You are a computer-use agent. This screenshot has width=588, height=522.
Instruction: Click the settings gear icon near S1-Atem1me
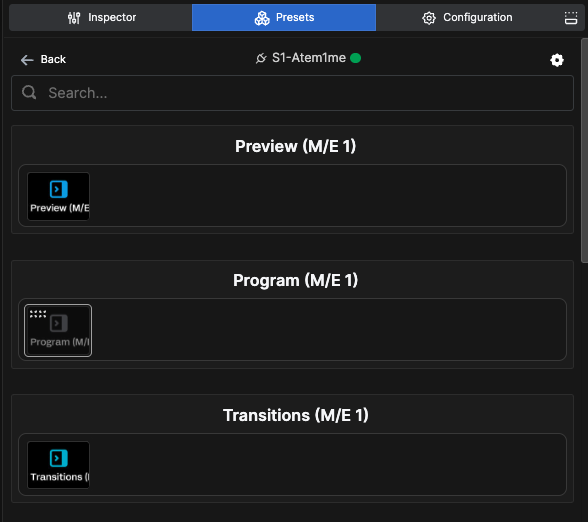coord(557,60)
